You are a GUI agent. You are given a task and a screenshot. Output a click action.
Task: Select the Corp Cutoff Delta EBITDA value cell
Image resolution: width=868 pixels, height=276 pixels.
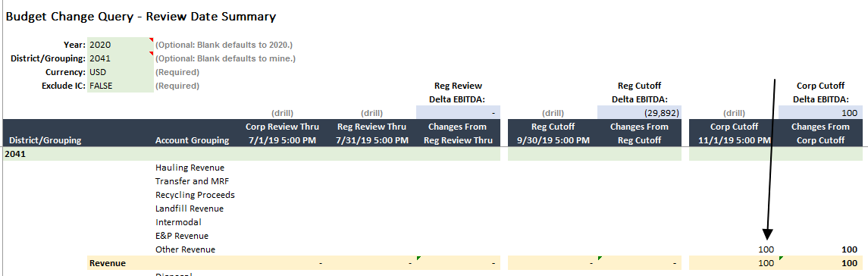(x=819, y=112)
